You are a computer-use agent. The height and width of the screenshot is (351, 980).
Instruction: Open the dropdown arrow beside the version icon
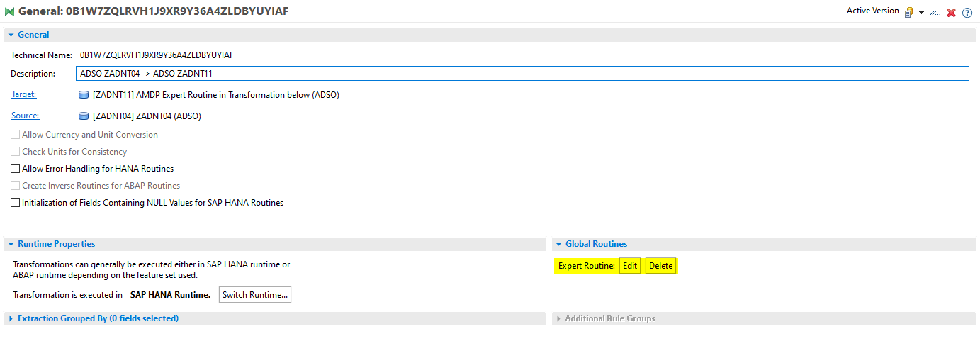921,13
